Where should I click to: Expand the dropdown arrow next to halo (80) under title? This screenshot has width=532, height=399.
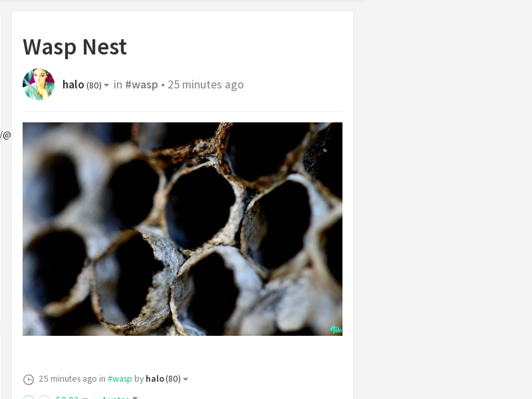pyautogui.click(x=106, y=85)
